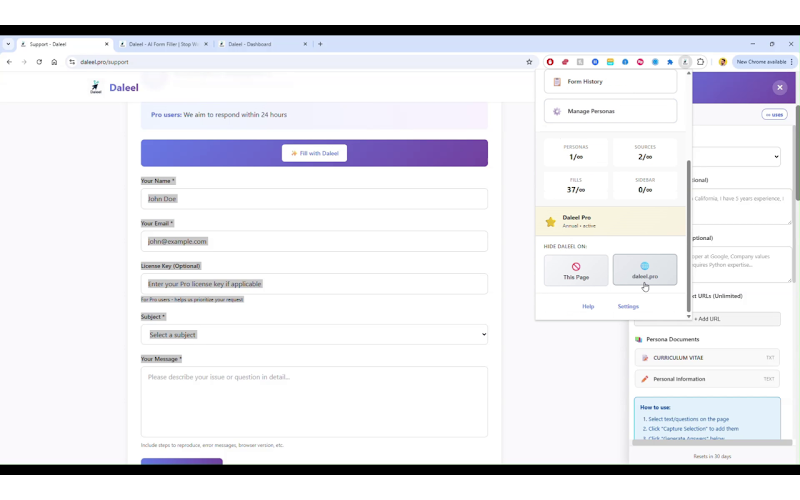Hide Daleel on This Page
Screen dimensions: 800x500
pos(576,270)
